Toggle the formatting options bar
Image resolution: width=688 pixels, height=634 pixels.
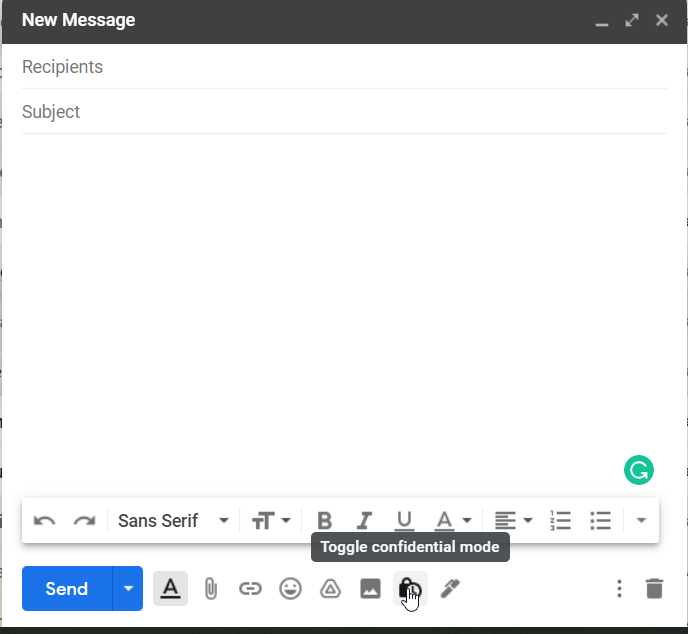tap(170, 588)
